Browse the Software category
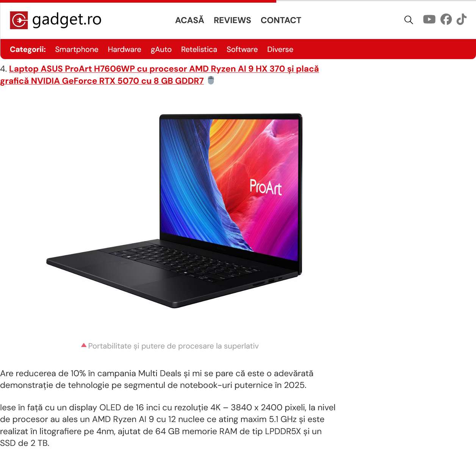The width and height of the screenshot is (476, 455). (242, 49)
